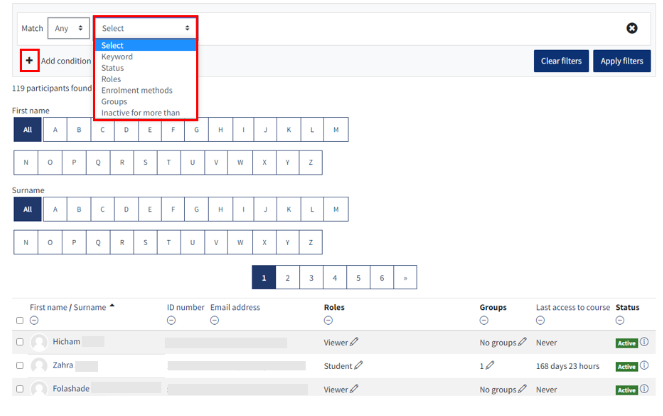Select the checkbox for Folashade
This screenshot has width=663, height=416.
[x=19, y=389]
